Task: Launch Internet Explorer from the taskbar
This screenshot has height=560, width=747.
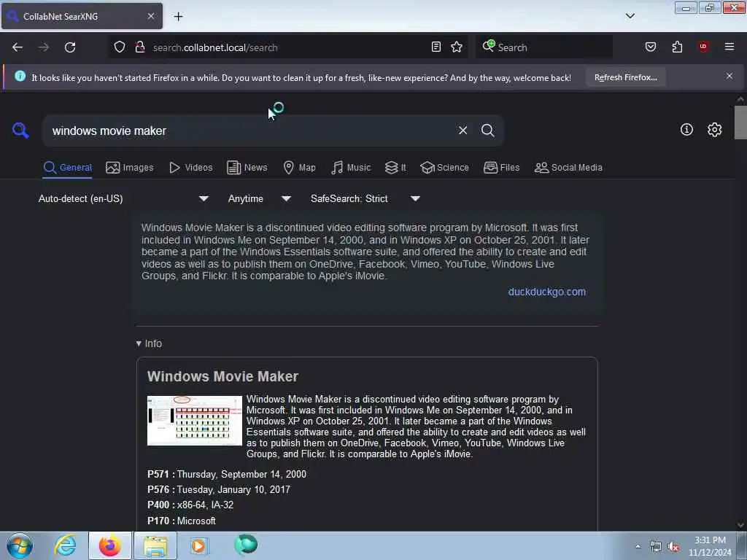Action: (x=65, y=545)
